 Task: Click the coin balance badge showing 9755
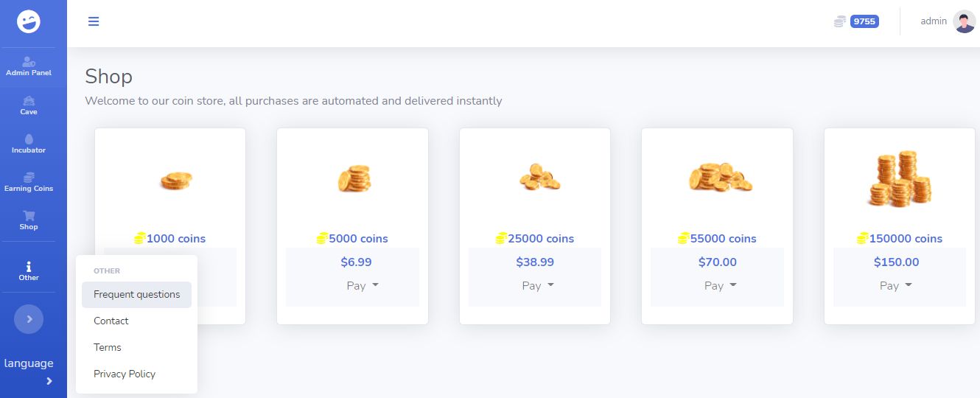coord(864,21)
